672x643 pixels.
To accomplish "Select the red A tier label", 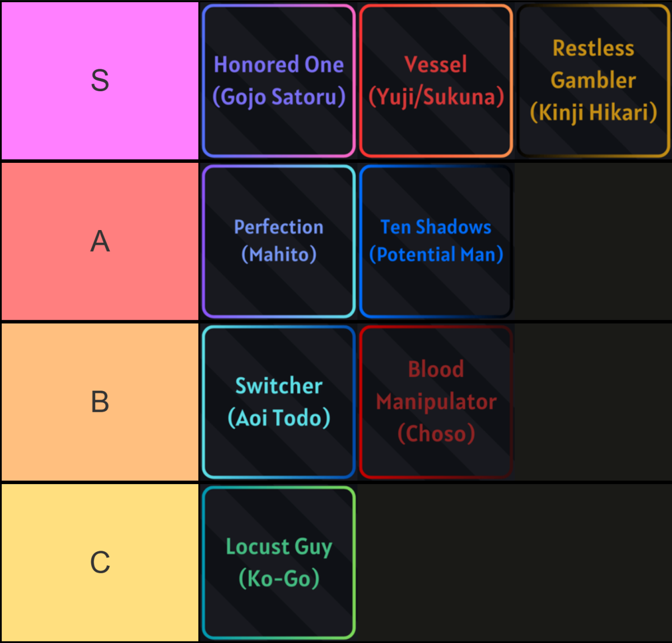I will 100,241.
